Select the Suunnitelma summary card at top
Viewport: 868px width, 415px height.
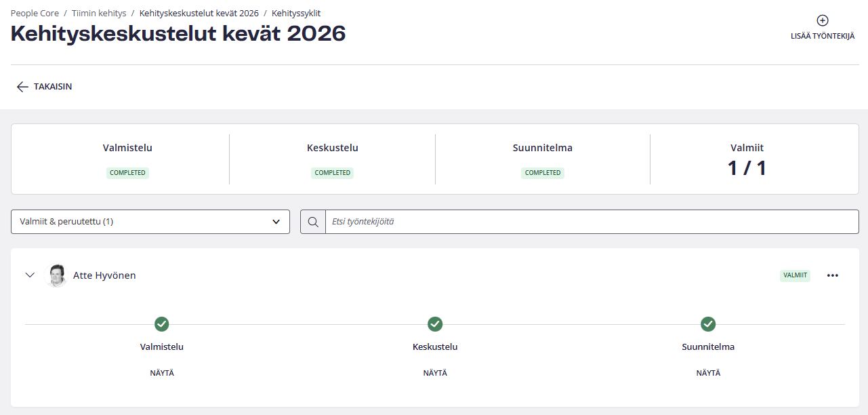[x=542, y=159]
